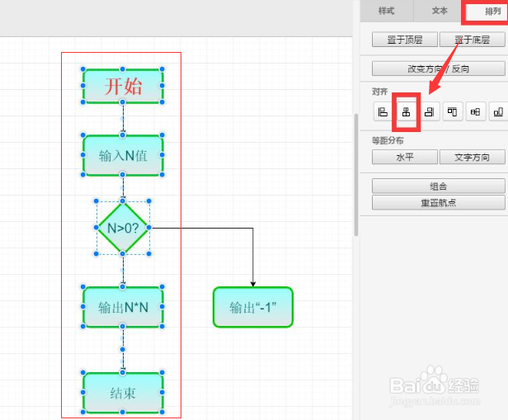Select the 输入N值 shape
508x420 pixels.
(x=123, y=155)
